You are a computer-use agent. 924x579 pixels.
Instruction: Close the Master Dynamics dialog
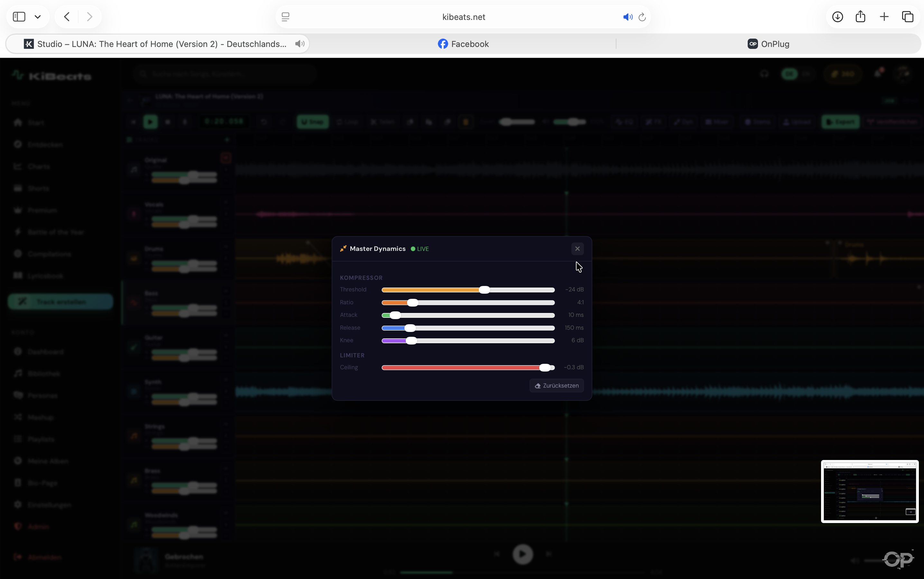[x=577, y=249]
